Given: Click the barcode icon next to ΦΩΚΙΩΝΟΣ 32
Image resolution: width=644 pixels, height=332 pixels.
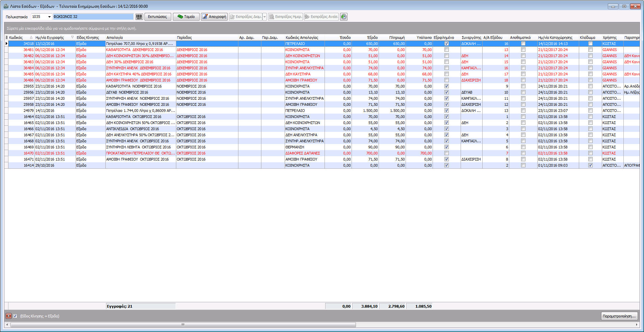Looking at the screenshot, I should pos(139,17).
